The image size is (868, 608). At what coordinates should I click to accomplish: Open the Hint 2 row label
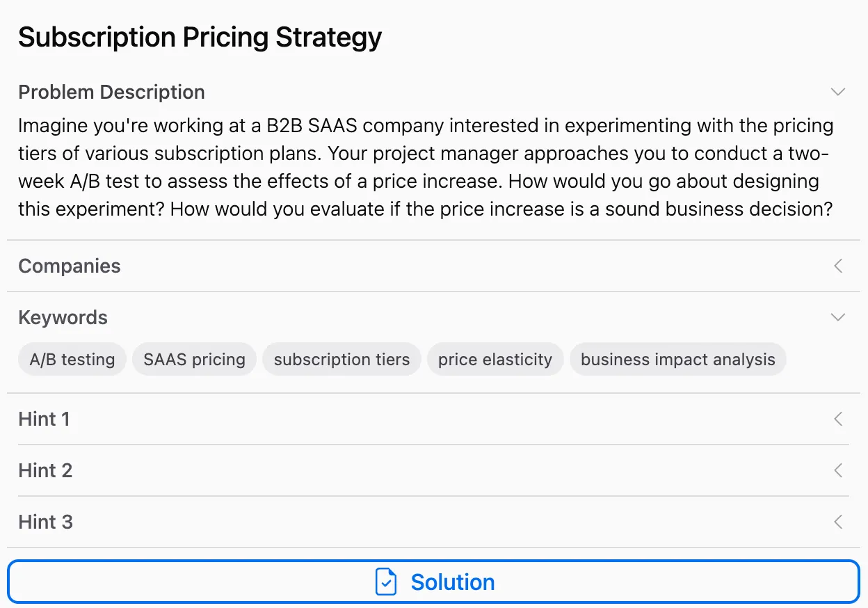[x=45, y=470]
